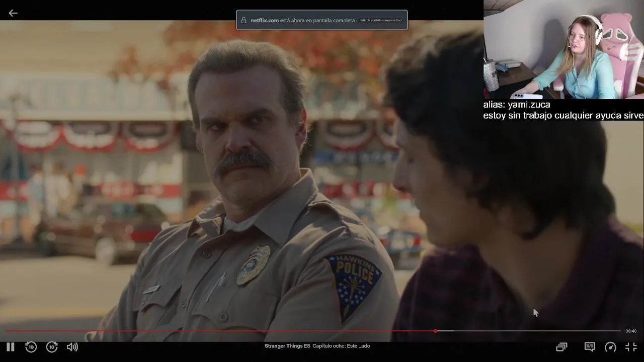
Task: Go back with the top-left arrow
Action: pyautogui.click(x=13, y=13)
